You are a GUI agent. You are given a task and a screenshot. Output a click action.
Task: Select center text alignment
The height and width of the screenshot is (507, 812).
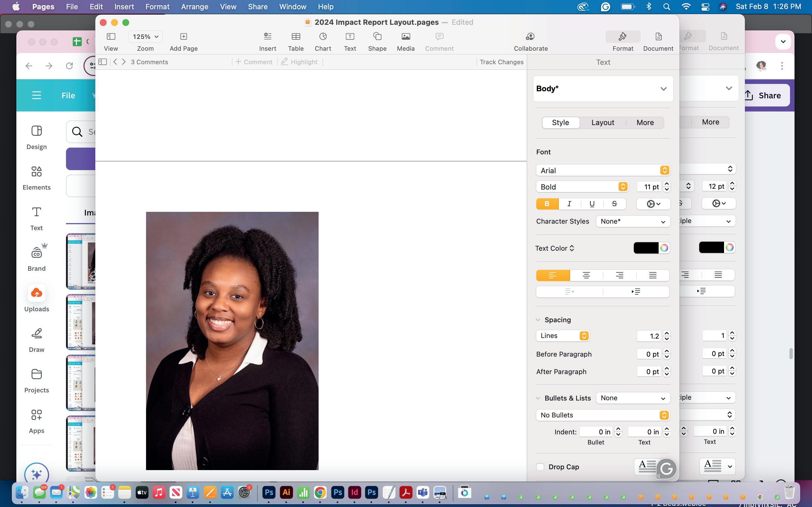point(586,276)
